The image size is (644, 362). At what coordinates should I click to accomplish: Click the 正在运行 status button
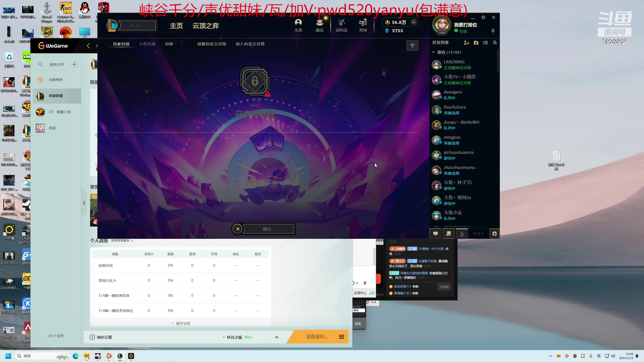point(317,337)
